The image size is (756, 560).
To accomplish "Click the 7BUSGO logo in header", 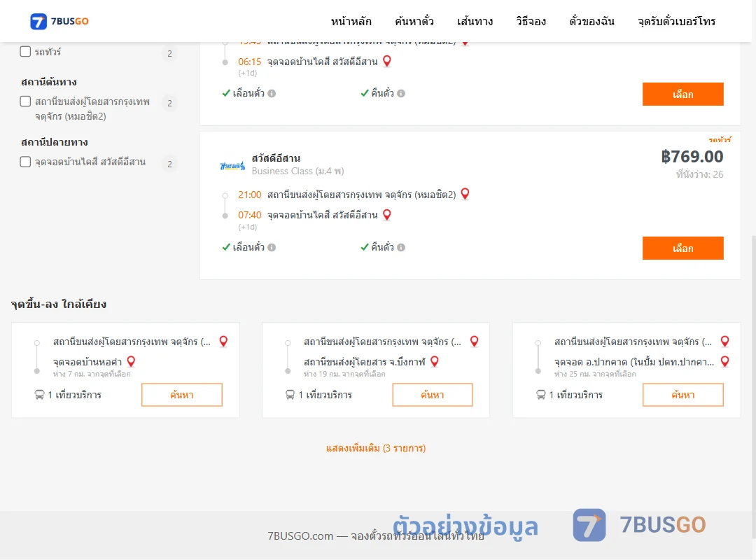I will 59,21.
